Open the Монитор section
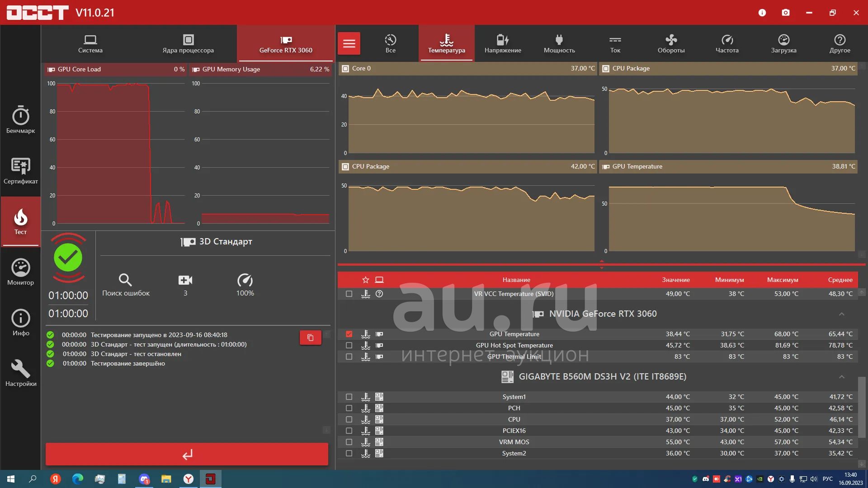Viewport: 868px width, 488px height. point(20,272)
